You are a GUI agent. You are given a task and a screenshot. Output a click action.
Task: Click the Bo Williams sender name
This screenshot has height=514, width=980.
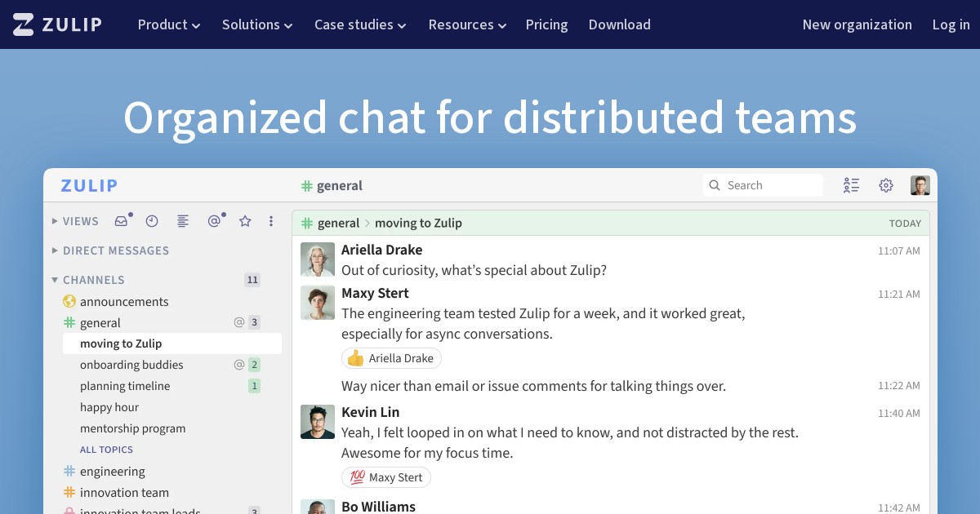tap(378, 506)
